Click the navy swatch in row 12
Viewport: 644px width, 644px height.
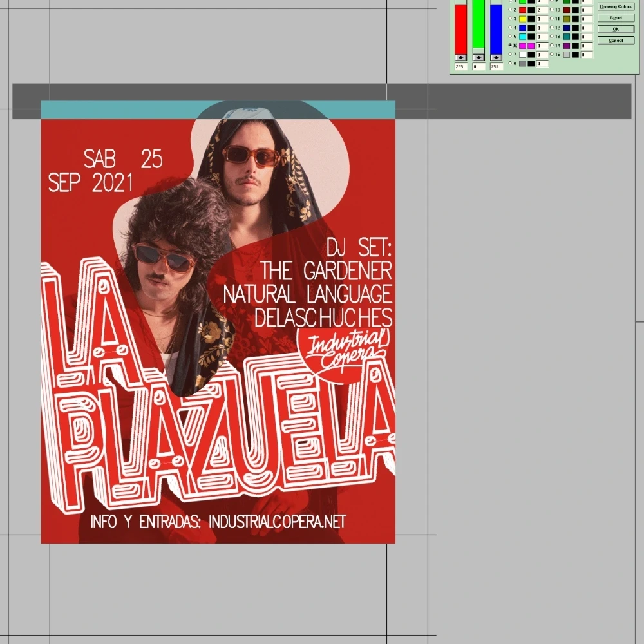[x=567, y=28]
